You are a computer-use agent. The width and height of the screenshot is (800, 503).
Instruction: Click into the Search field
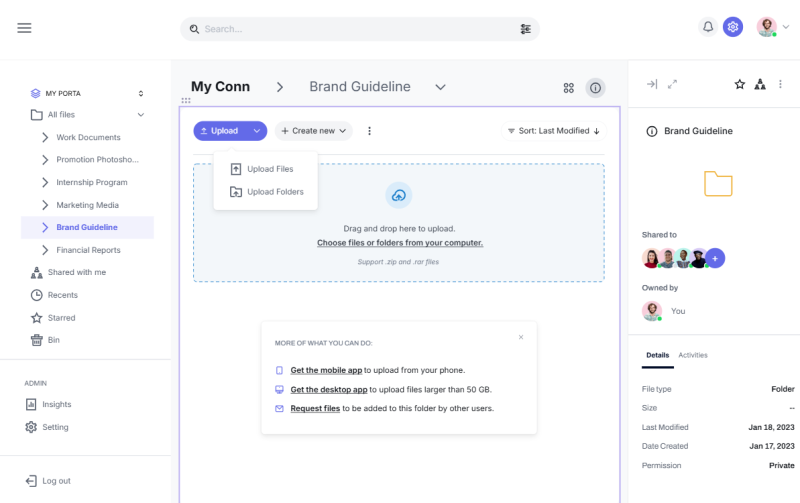click(350, 29)
